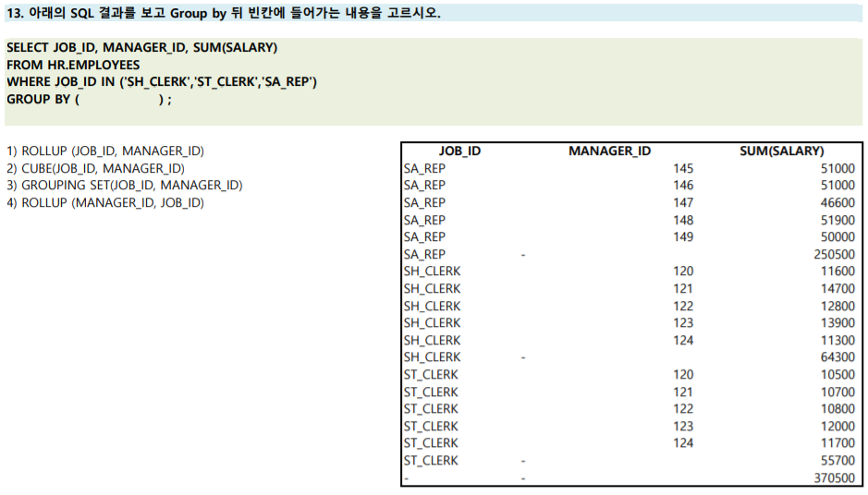Click manager ID 145 cell
Image resolution: width=868 pixels, height=495 pixels.
[683, 169]
